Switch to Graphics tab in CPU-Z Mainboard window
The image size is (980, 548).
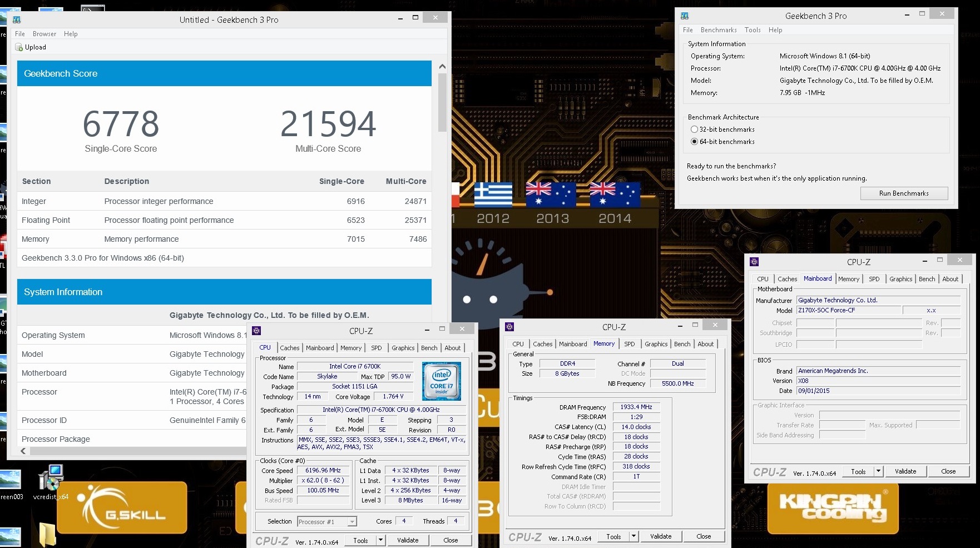pos(900,279)
